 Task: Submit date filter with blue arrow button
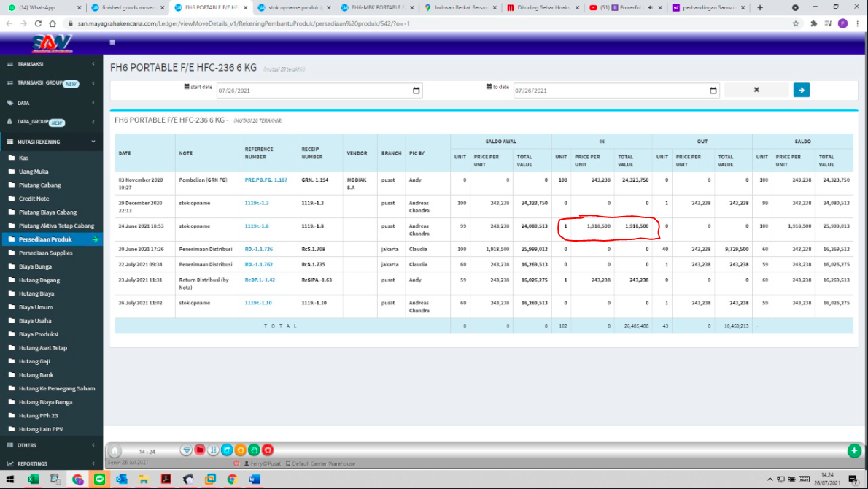[801, 90]
